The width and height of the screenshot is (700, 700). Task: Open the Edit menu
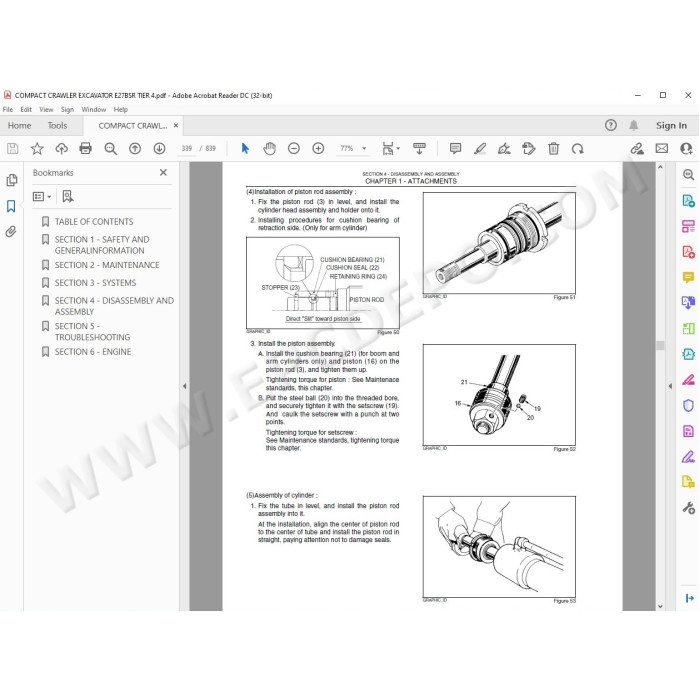click(x=26, y=109)
